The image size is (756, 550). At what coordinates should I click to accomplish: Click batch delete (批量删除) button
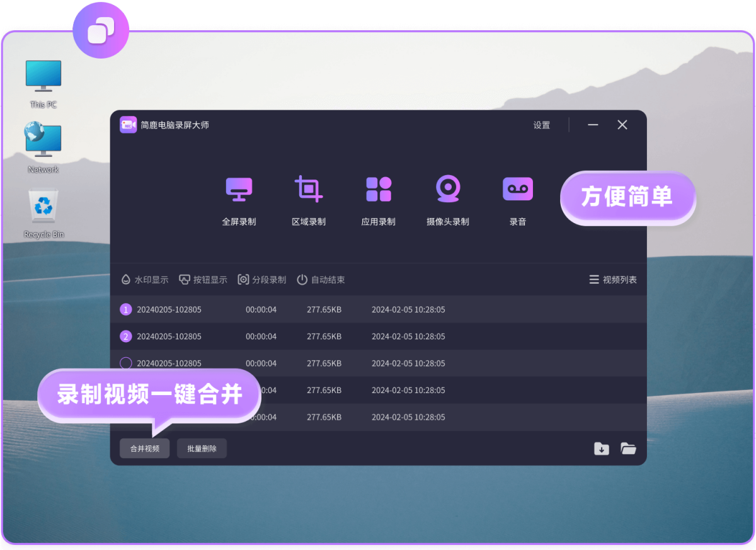[202, 449]
